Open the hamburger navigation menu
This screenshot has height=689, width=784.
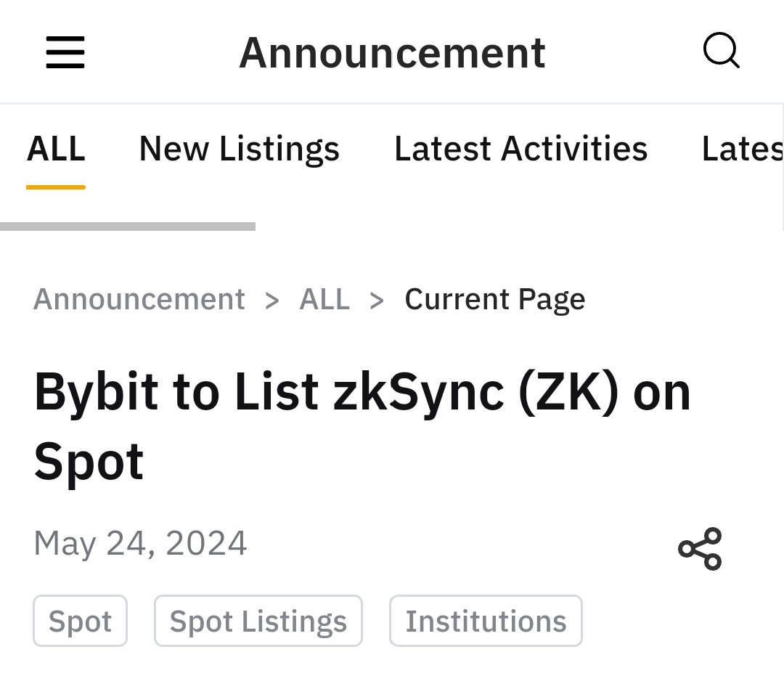pos(65,52)
